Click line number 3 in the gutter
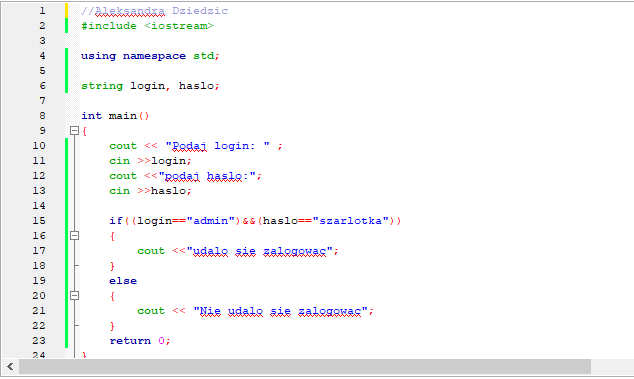 pos(42,41)
